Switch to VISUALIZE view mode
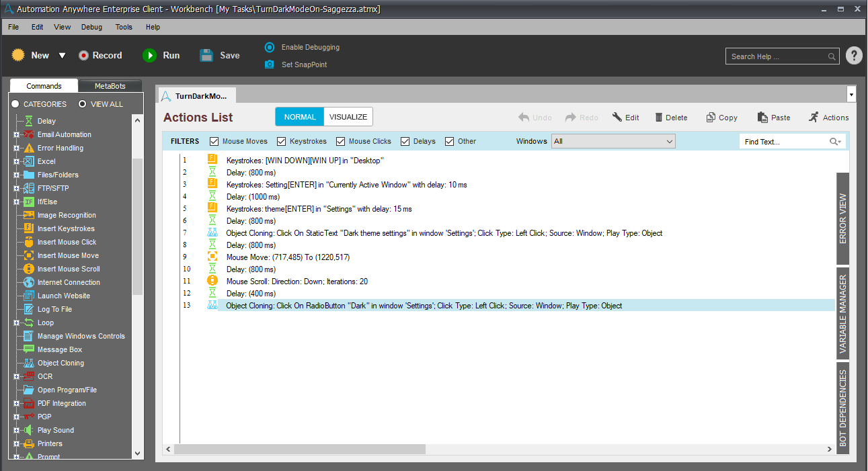 tap(348, 117)
